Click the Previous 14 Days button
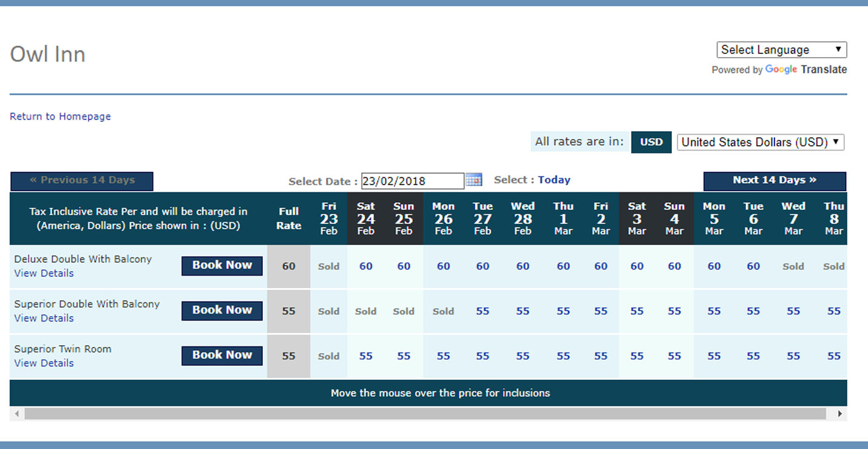The height and width of the screenshot is (449, 868). [x=82, y=181]
